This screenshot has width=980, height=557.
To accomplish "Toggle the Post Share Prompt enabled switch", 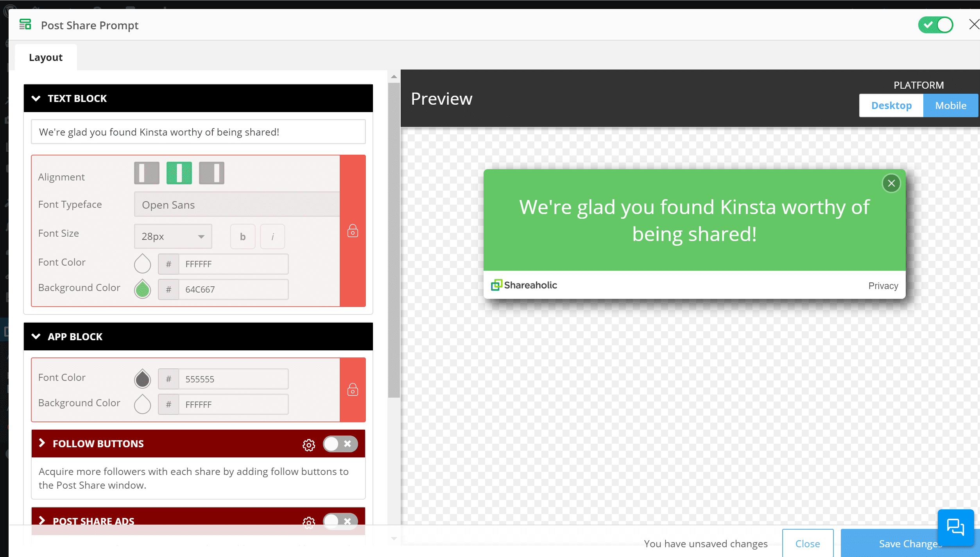I will coord(937,25).
